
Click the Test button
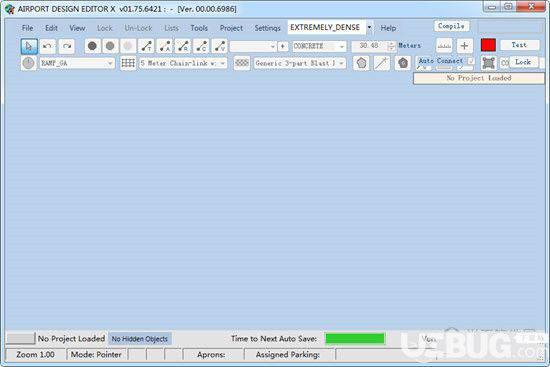point(519,45)
